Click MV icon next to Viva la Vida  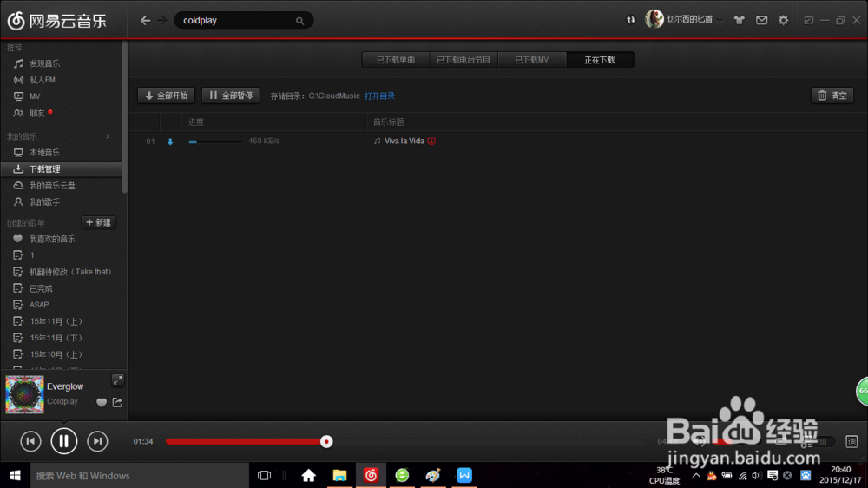[x=431, y=142]
